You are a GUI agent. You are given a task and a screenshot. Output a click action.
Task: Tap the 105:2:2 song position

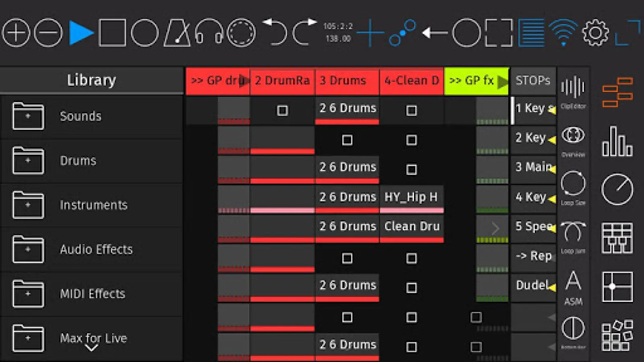tap(338, 26)
